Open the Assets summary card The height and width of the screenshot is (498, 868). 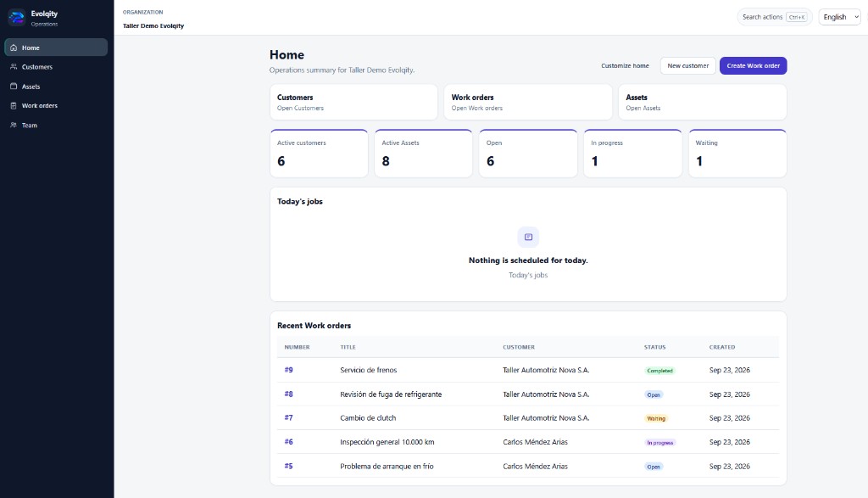[x=703, y=102]
